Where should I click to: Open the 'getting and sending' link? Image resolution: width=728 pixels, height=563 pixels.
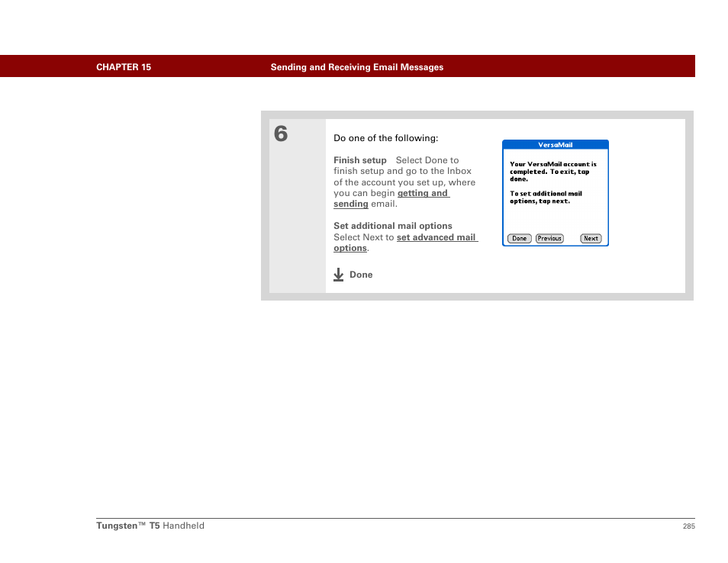pos(391,198)
